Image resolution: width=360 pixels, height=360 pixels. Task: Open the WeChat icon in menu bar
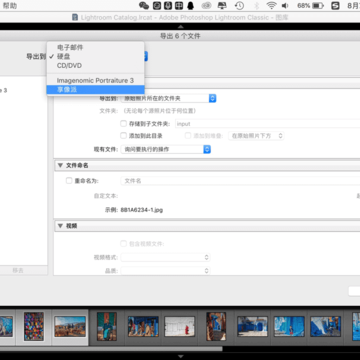(x=144, y=5)
